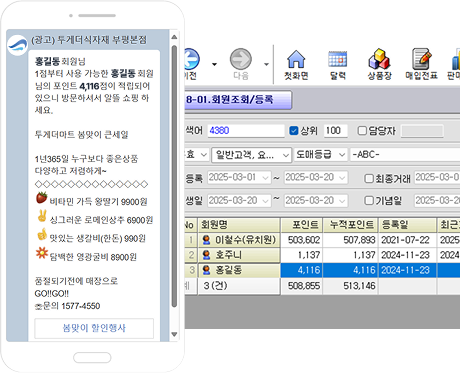This screenshot has height=373, width=460.
Task: Enable the 담당자 checkbox
Action: coord(362,130)
